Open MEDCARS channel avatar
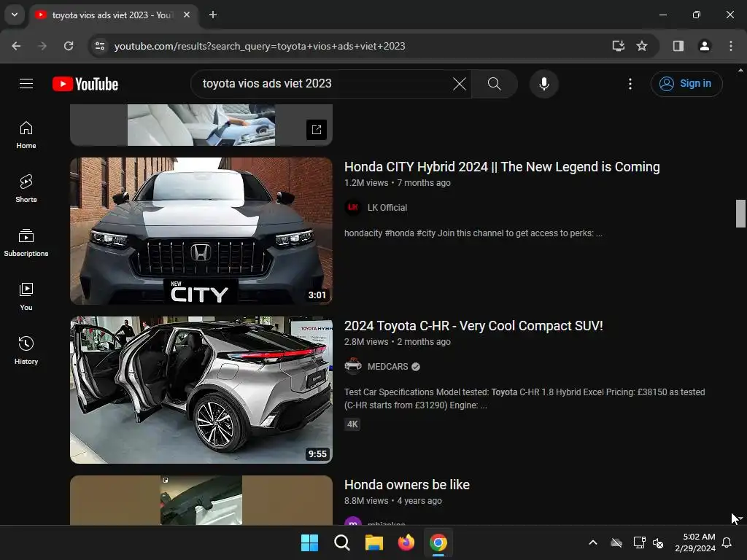Viewport: 747px width, 560px height. tap(352, 367)
